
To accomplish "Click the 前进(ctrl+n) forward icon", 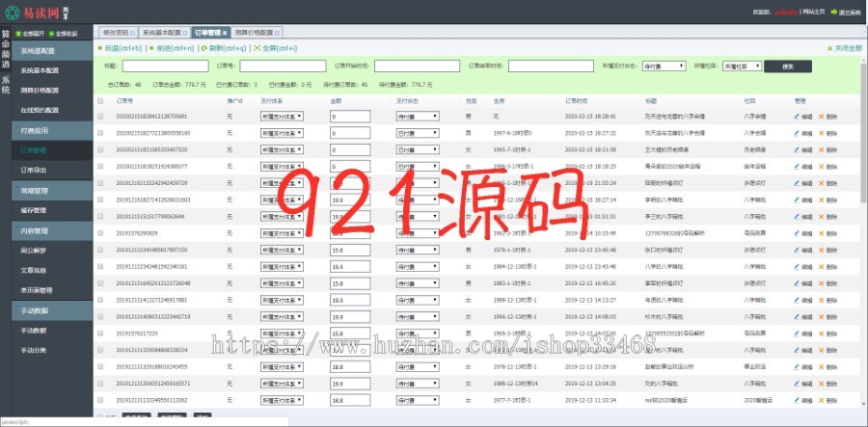I will click(152, 47).
